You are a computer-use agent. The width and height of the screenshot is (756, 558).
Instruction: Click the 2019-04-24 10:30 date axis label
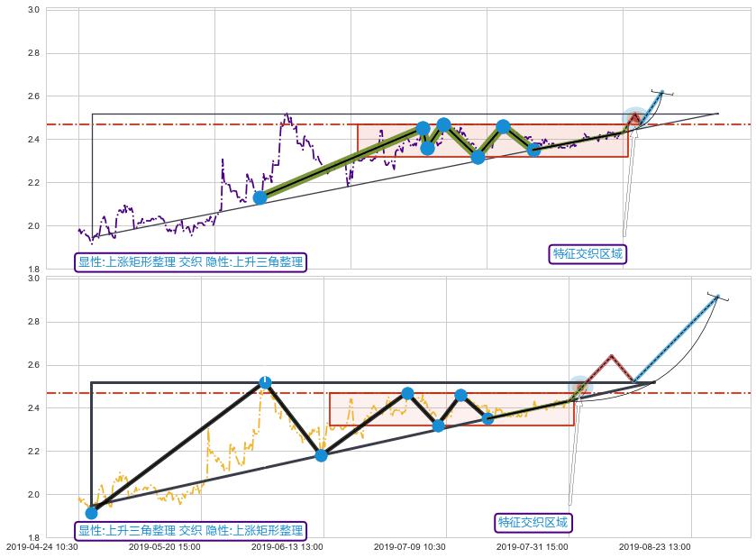pyautogui.click(x=42, y=546)
